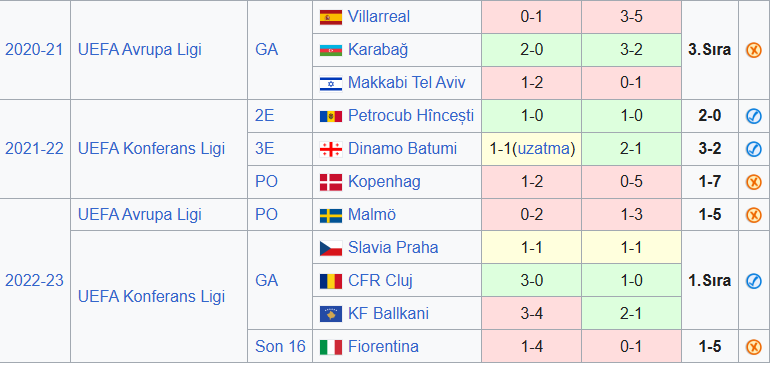Screen dimensions: 771x367
Task: Click the Spain flag icon beside Villarreal
Action: point(331,17)
